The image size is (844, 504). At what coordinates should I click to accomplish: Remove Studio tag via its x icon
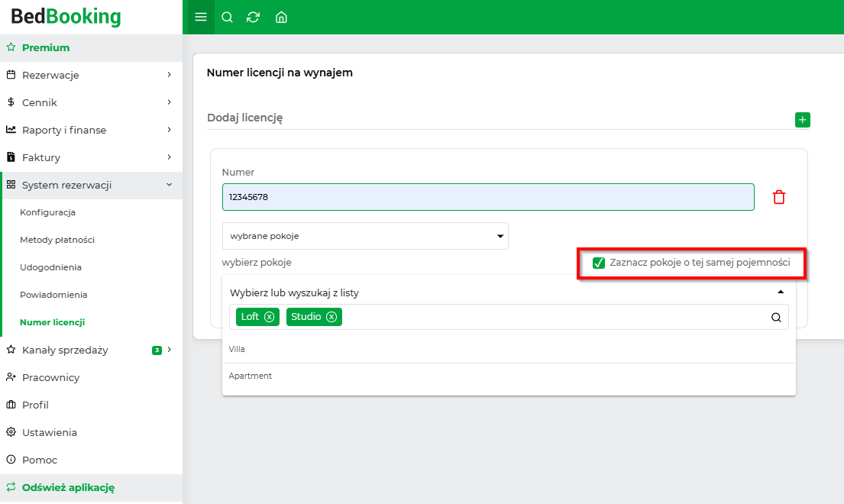tap(331, 317)
